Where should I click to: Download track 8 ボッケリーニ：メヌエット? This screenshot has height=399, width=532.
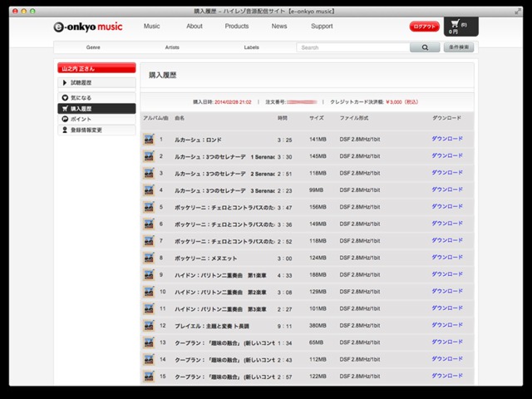pyautogui.click(x=446, y=258)
